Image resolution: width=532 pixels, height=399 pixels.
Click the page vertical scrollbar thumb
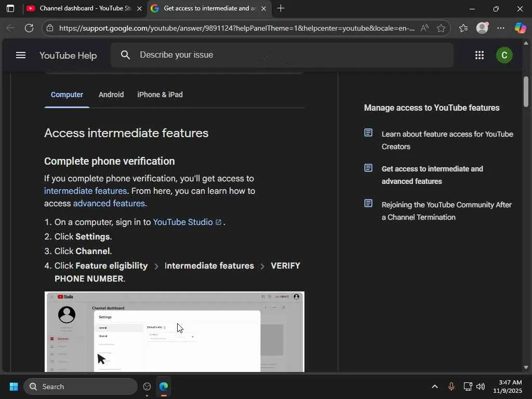tap(526, 91)
